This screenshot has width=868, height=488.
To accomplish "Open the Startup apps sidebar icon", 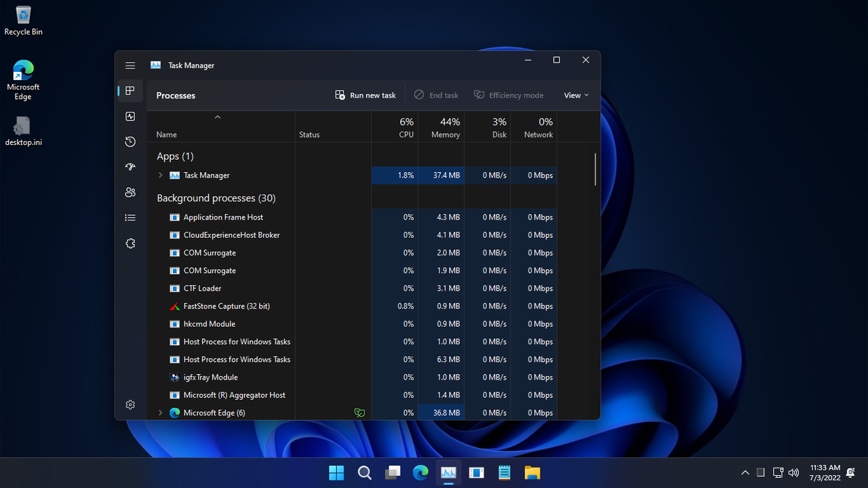I will click(130, 167).
